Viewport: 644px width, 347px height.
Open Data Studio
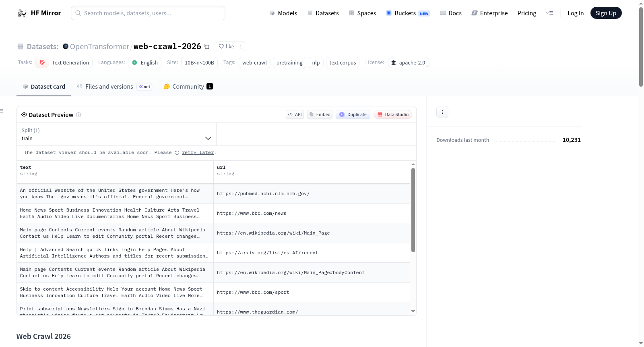point(393,114)
